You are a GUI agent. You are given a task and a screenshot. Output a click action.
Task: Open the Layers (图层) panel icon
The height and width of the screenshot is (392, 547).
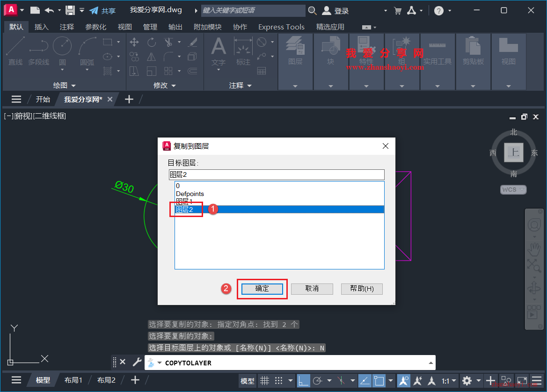coord(295,51)
